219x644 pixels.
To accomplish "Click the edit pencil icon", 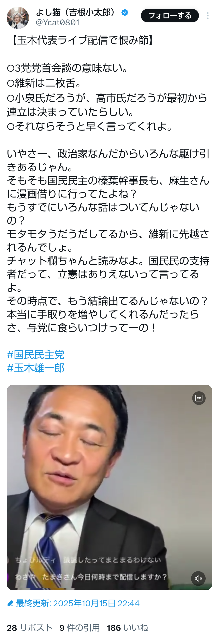I will click(10, 603).
